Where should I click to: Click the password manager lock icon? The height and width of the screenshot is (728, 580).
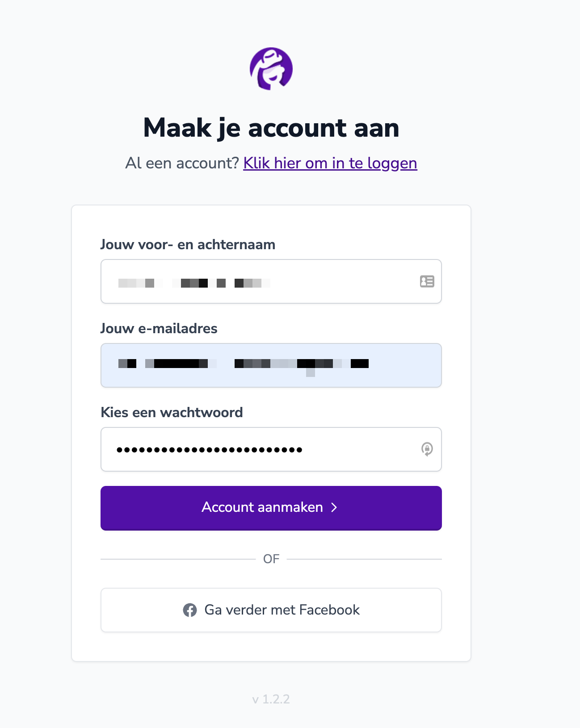427,449
